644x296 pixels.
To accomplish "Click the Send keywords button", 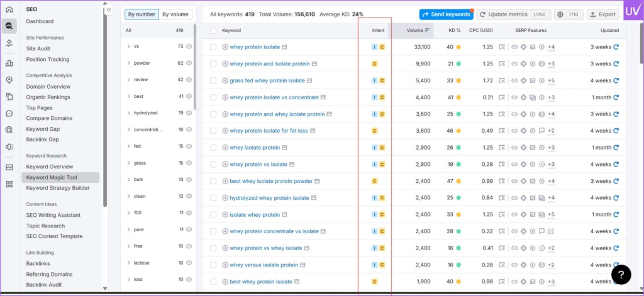I will tap(446, 14).
